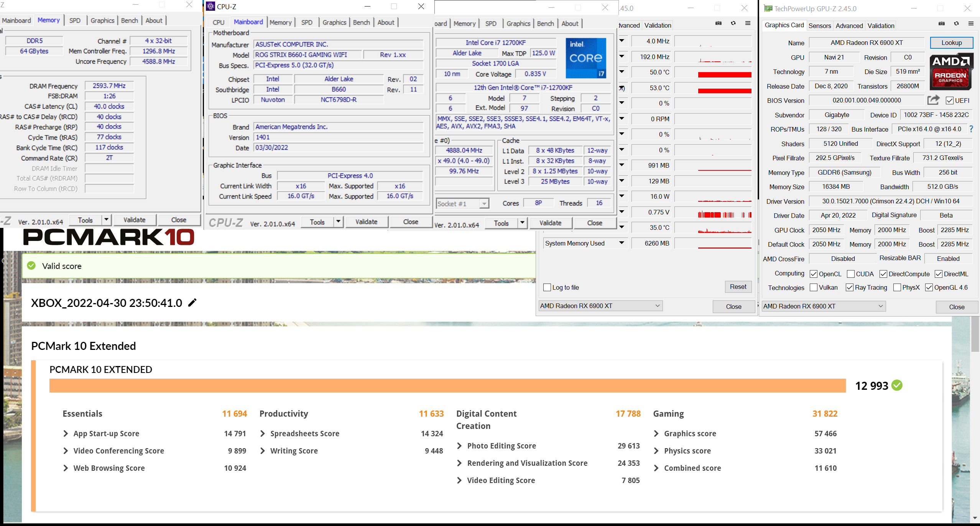Click the red GPU temperature 50.0 °C graph
Screen dimensions: 980x526
tap(713, 72)
